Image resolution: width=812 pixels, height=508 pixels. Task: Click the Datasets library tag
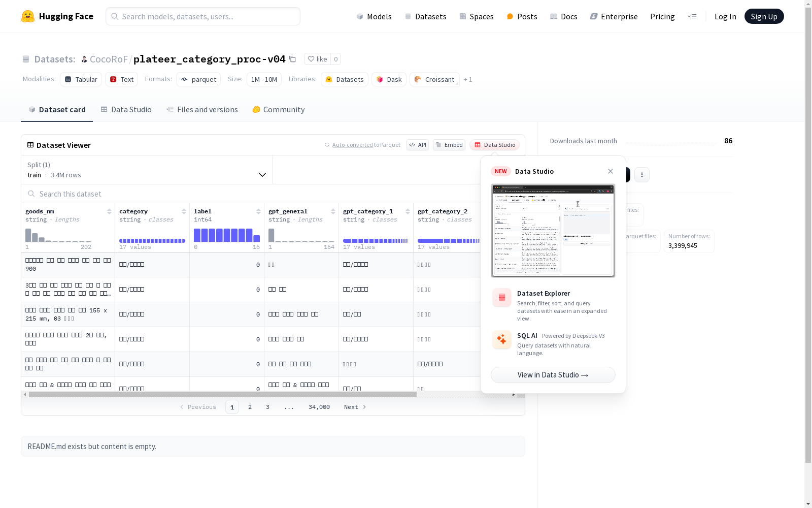pyautogui.click(x=345, y=79)
